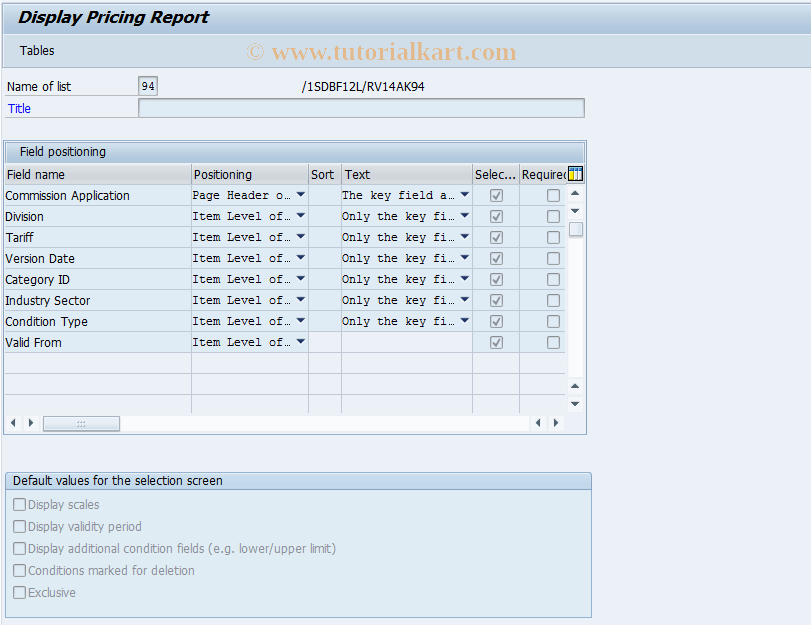Uncheck the Selected checkbox for Division
Image resolution: width=811 pixels, height=625 pixels.
(496, 216)
